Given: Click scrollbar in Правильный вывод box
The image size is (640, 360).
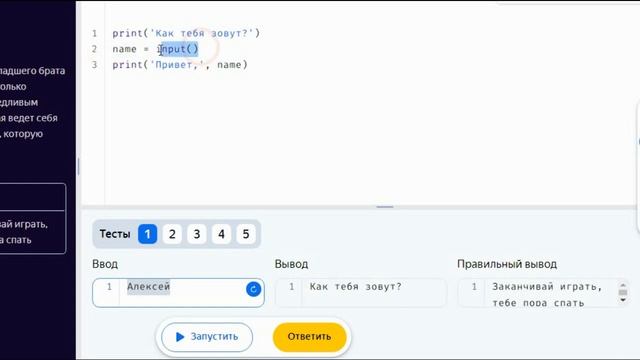Looking at the screenshot, I should (623, 292).
